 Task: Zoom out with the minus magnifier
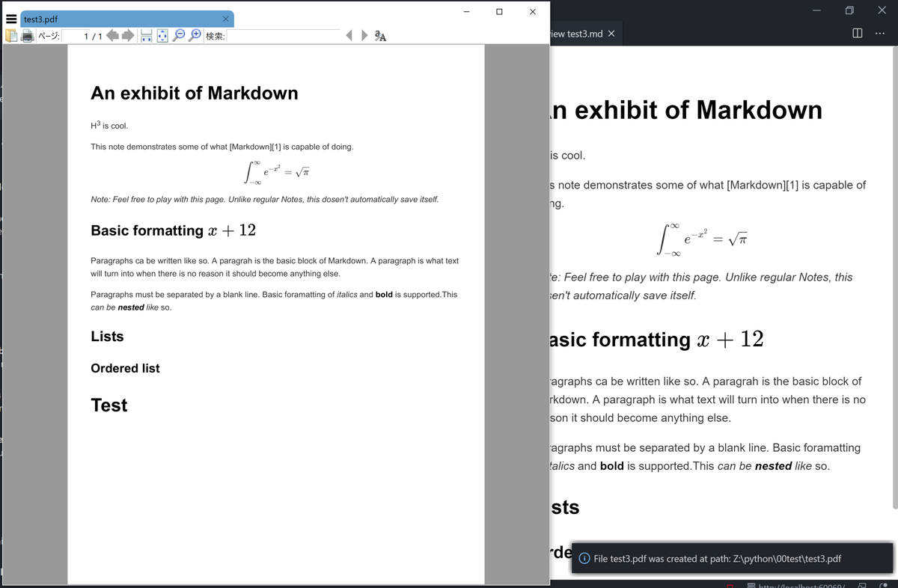coord(180,35)
